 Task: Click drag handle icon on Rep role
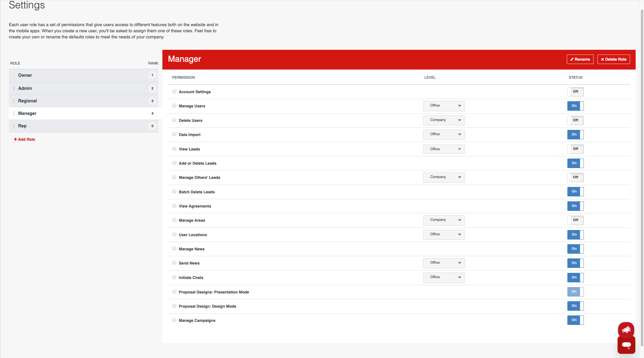(x=14, y=126)
